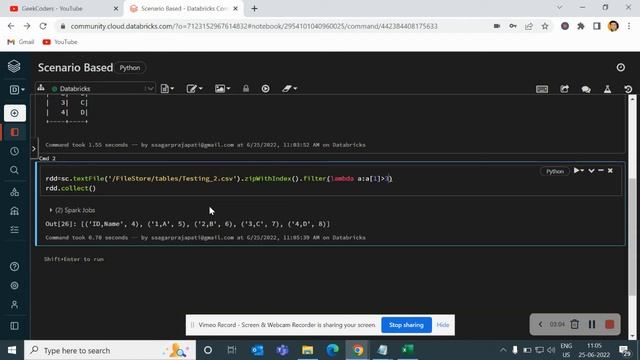The width and height of the screenshot is (640, 360).
Task: Open the cell actions chevron menu
Action: pos(591,171)
